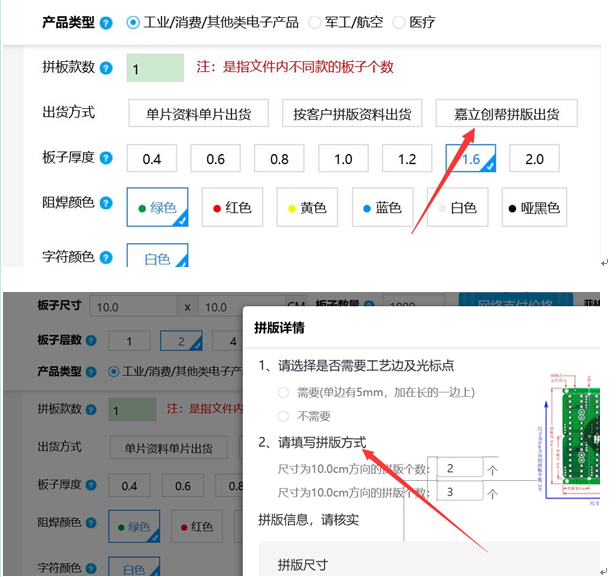The height and width of the screenshot is (577, 616).
Task: Click 字符颜色 help icon in the undimmed form
Action: [x=106, y=258]
